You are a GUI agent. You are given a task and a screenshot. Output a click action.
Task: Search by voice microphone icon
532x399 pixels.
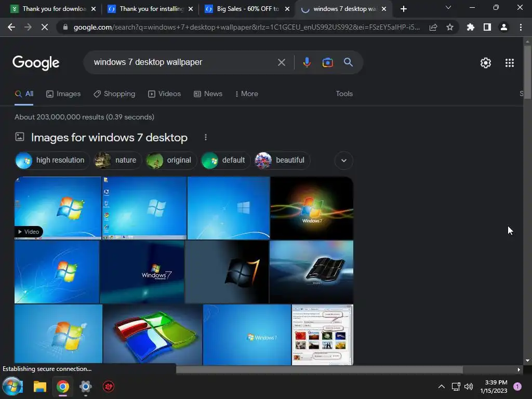coord(307,62)
